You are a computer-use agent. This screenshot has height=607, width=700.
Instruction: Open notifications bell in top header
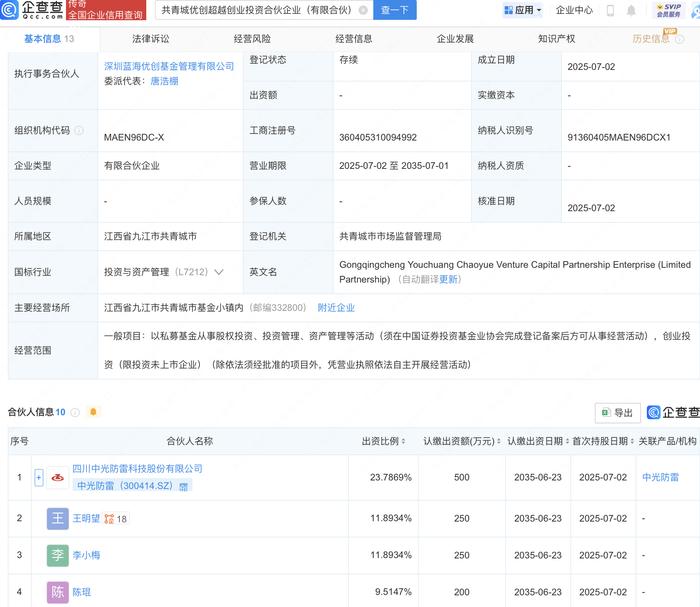pos(631,10)
